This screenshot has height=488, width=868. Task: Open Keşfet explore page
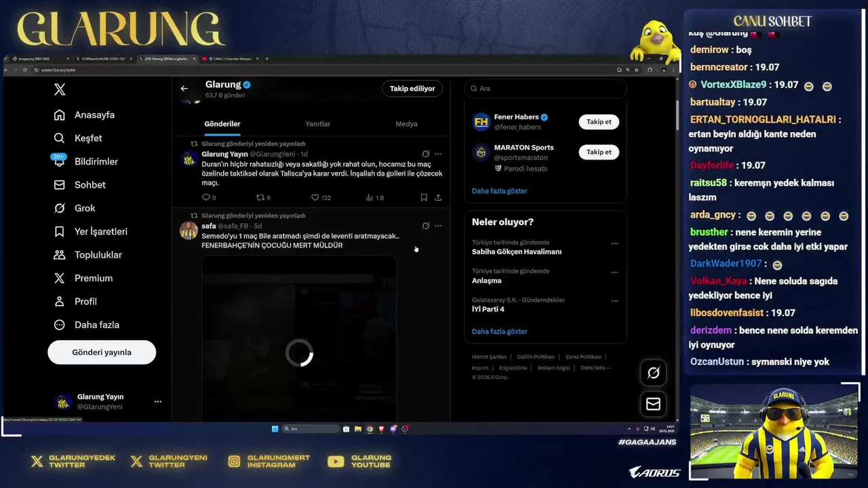(x=78, y=138)
